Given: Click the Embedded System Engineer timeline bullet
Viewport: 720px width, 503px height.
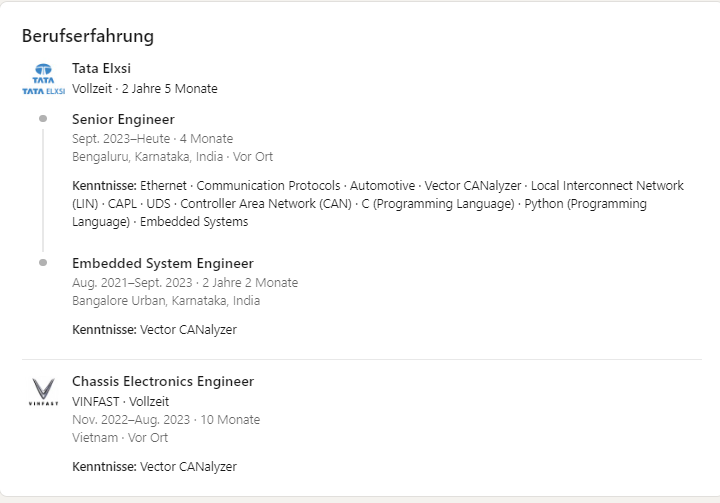Looking at the screenshot, I should 43,263.
